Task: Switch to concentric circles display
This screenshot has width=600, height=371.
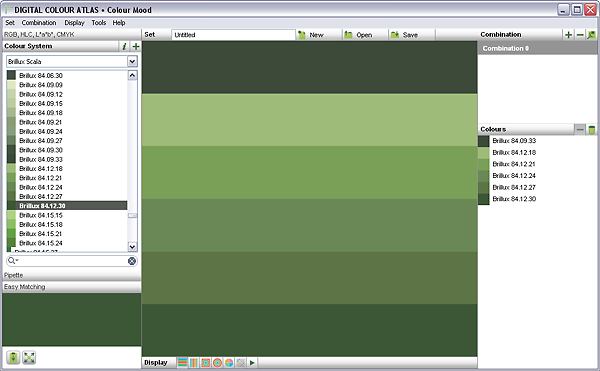Action: tap(217, 362)
